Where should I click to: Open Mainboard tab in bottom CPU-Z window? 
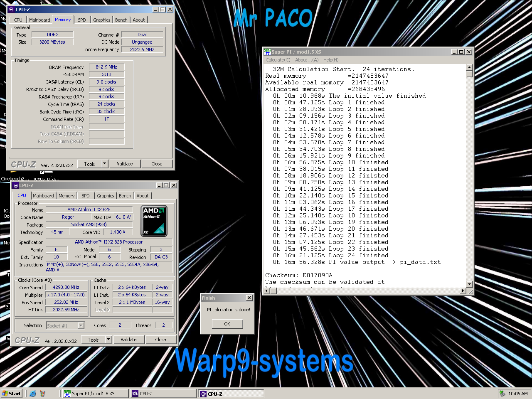click(x=44, y=196)
